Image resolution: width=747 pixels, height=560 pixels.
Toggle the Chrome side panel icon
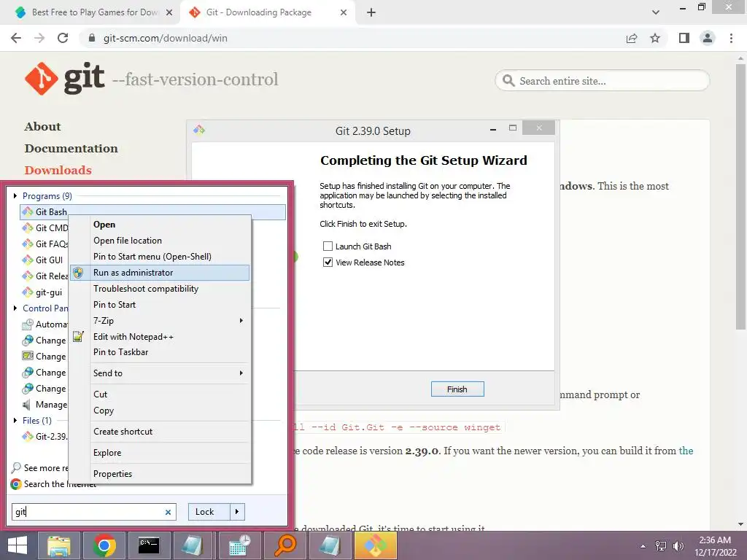[x=684, y=38]
